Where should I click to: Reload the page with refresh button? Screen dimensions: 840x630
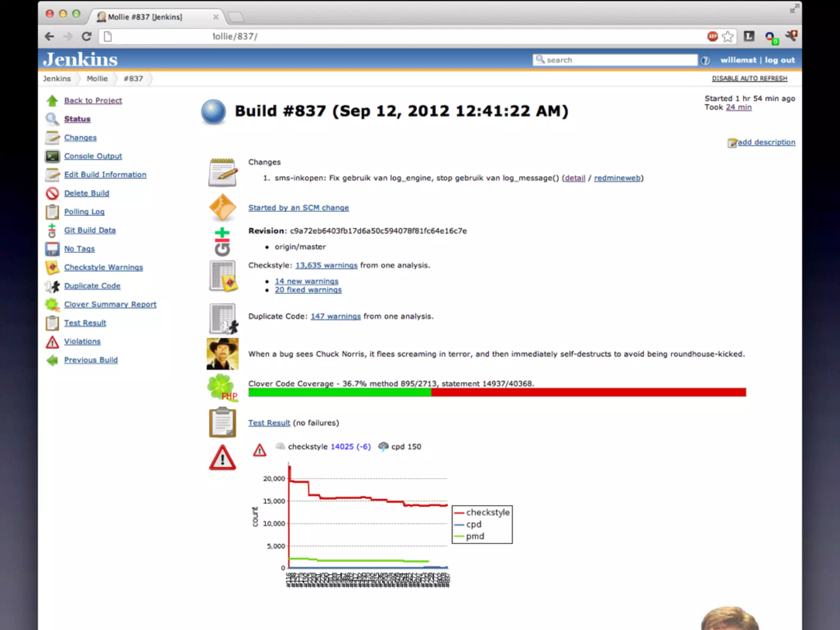click(x=87, y=37)
